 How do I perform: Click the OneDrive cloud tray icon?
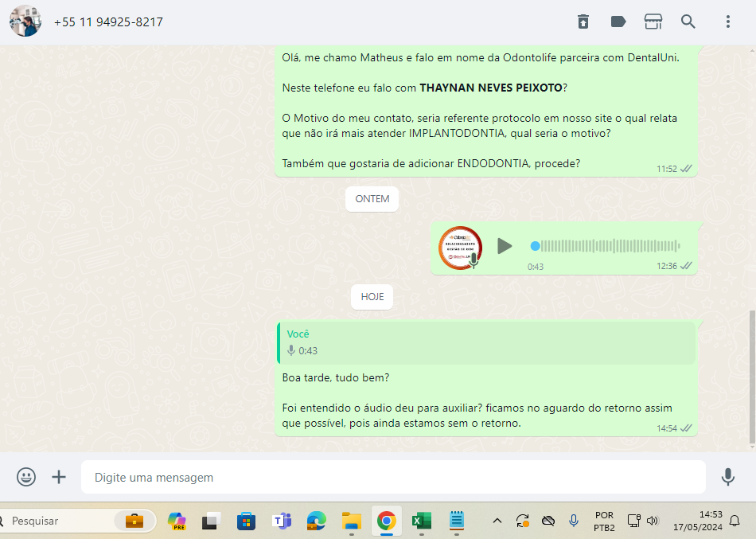pos(548,521)
